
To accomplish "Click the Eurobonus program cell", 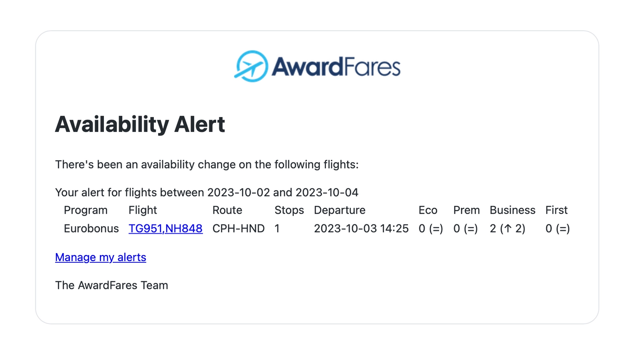I will coord(91,228).
